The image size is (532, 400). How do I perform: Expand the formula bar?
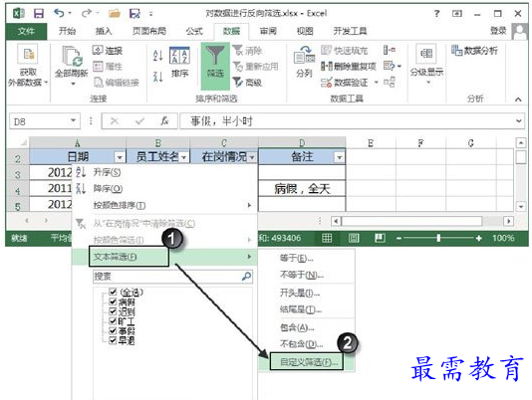pos(518,121)
